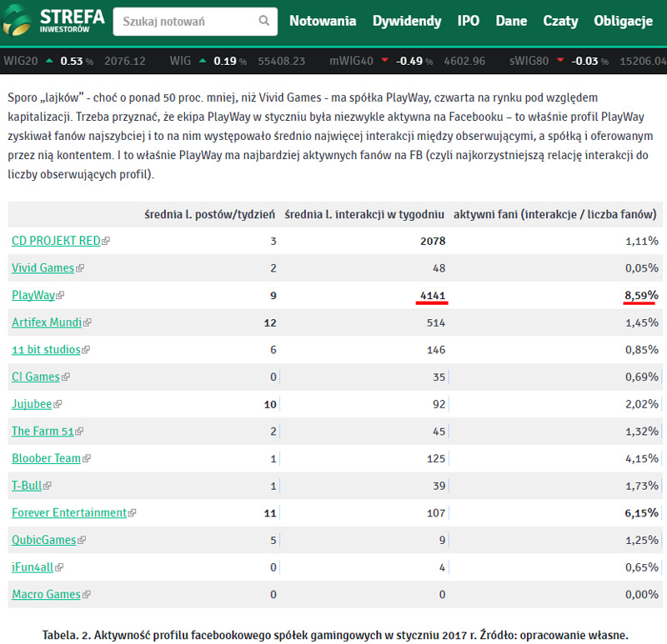Image resolution: width=667 pixels, height=644 pixels.
Task: Open the Artifex Mundi link
Action: (47, 322)
